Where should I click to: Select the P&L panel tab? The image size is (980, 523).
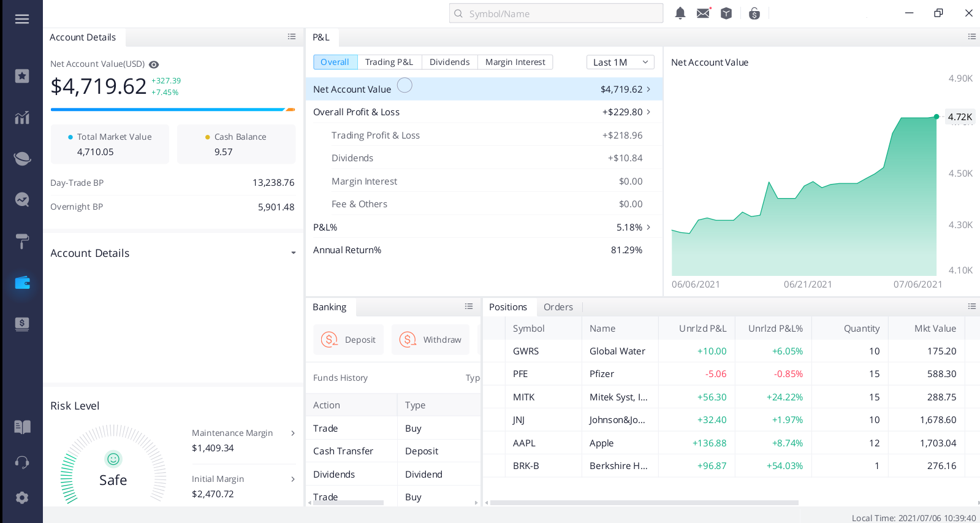321,37
